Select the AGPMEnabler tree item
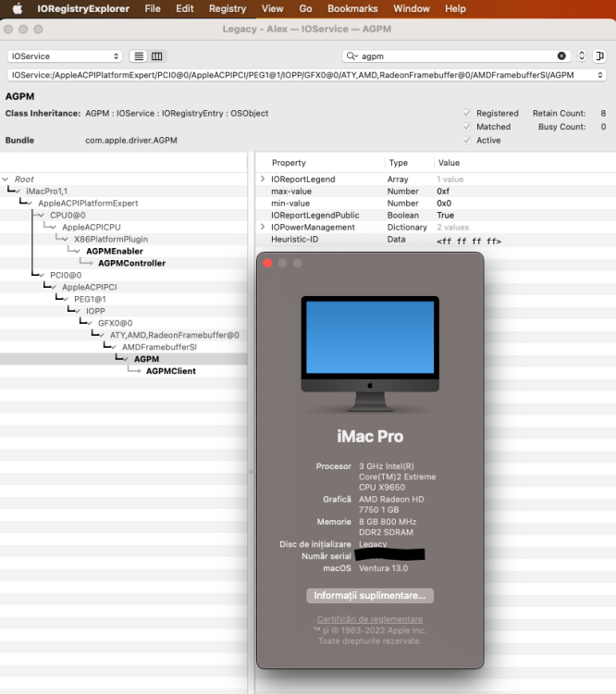 (x=115, y=251)
